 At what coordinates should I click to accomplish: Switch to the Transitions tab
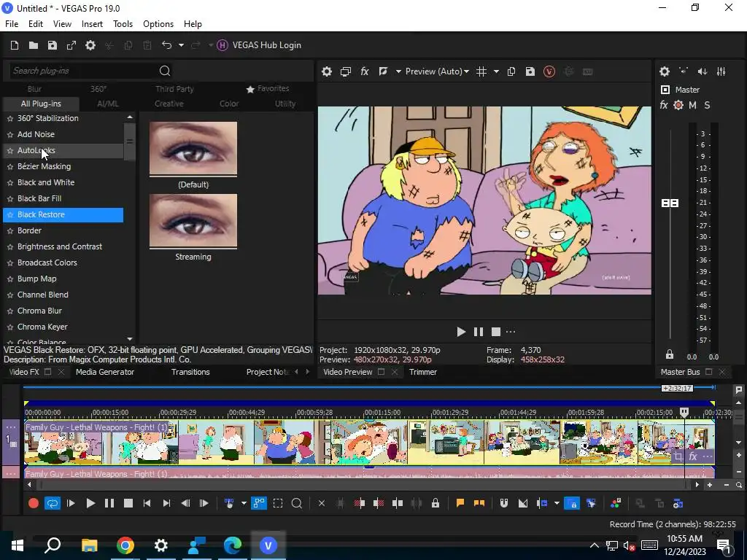click(190, 372)
